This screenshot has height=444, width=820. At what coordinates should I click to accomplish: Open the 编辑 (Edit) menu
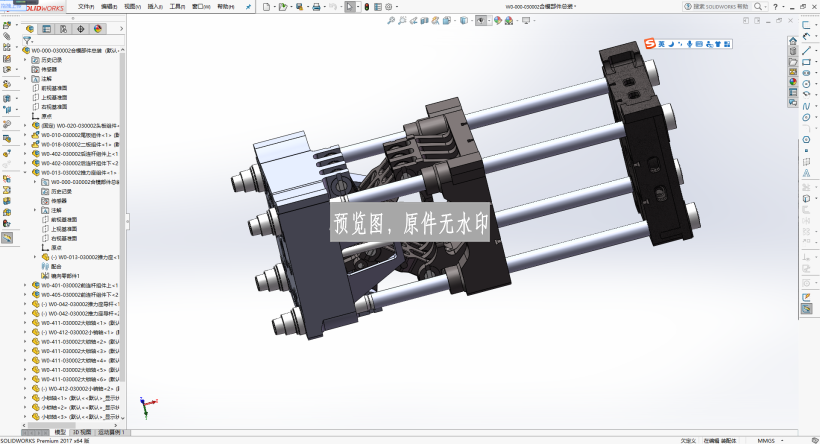coord(109,7)
